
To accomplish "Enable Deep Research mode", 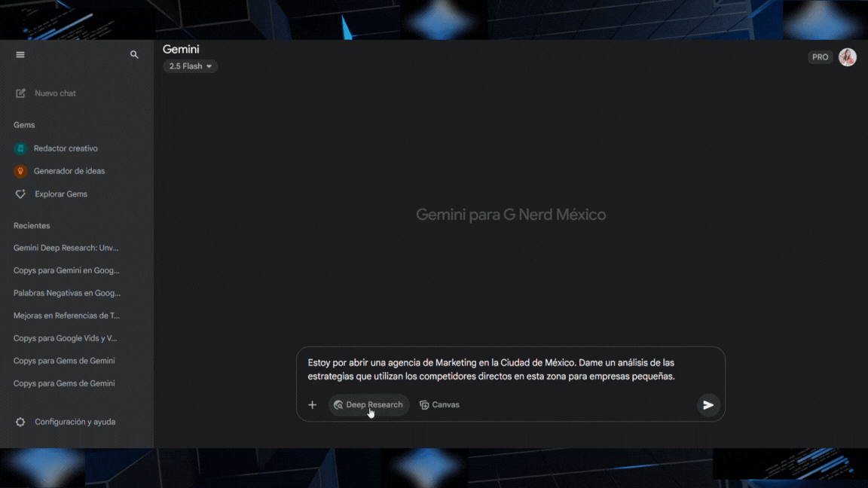I will point(368,404).
